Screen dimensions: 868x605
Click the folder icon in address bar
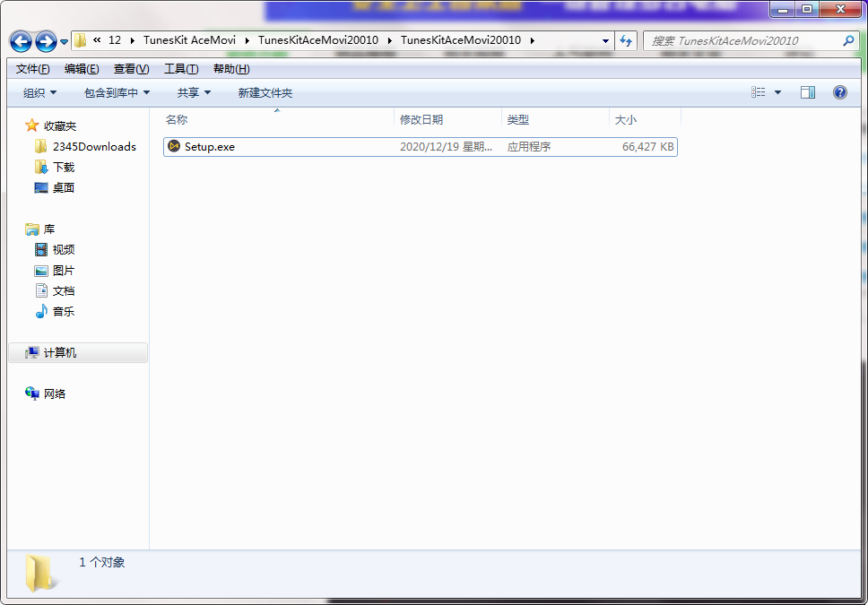pos(81,40)
